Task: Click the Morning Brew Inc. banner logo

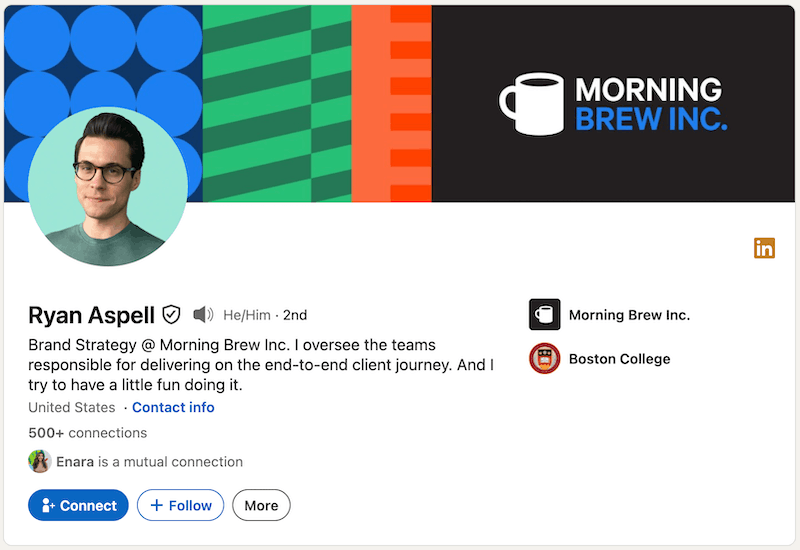Action: pyautogui.click(x=613, y=104)
